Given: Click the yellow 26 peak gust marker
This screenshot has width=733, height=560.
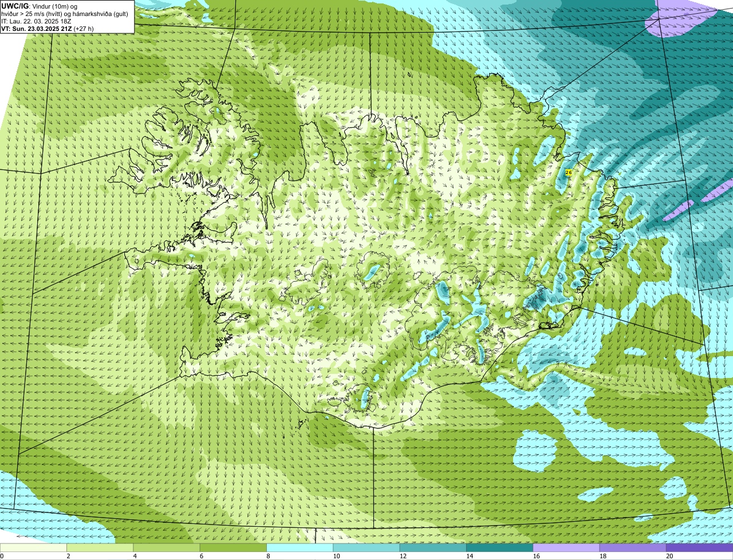Looking at the screenshot, I should (x=569, y=172).
